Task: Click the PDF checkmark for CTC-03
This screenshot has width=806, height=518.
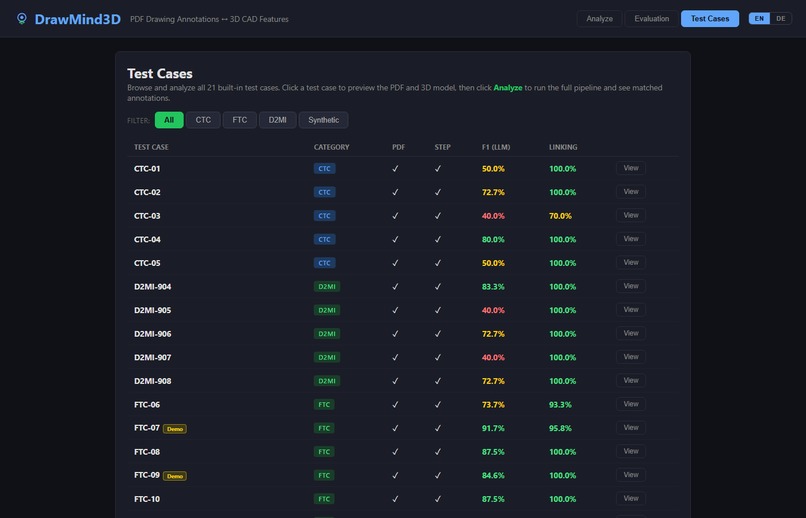Action: pyautogui.click(x=395, y=216)
